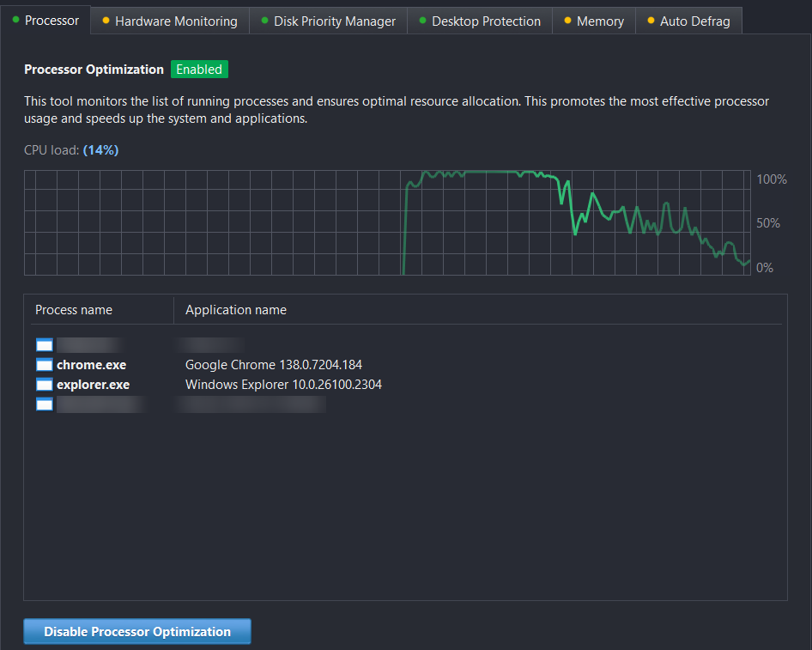Click the yellow status dot on Memory tab
The width and height of the screenshot is (812, 650).
point(567,21)
